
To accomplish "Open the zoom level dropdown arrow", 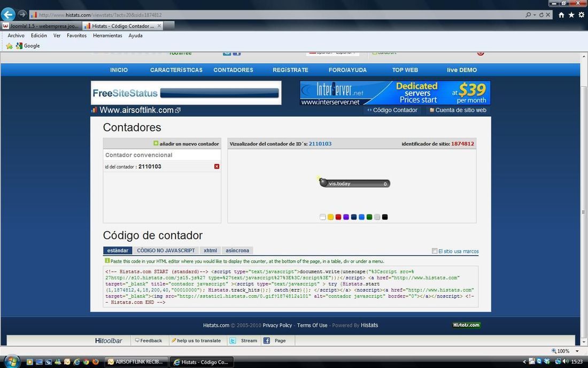I will coord(577,351).
